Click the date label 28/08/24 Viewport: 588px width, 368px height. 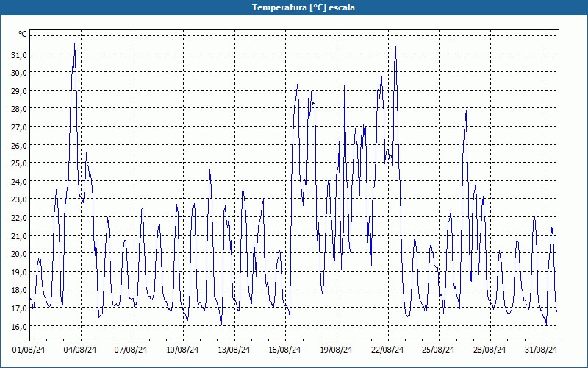point(490,350)
